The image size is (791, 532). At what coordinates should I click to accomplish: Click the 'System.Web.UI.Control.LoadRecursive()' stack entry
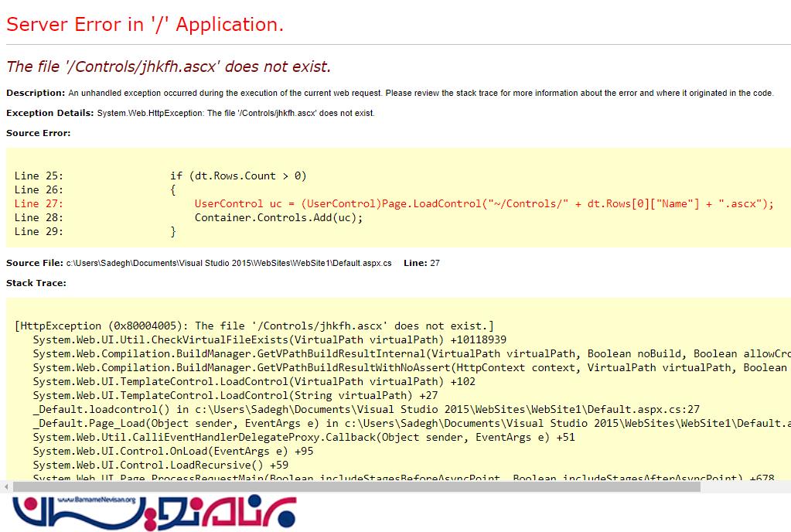[x=160, y=465]
